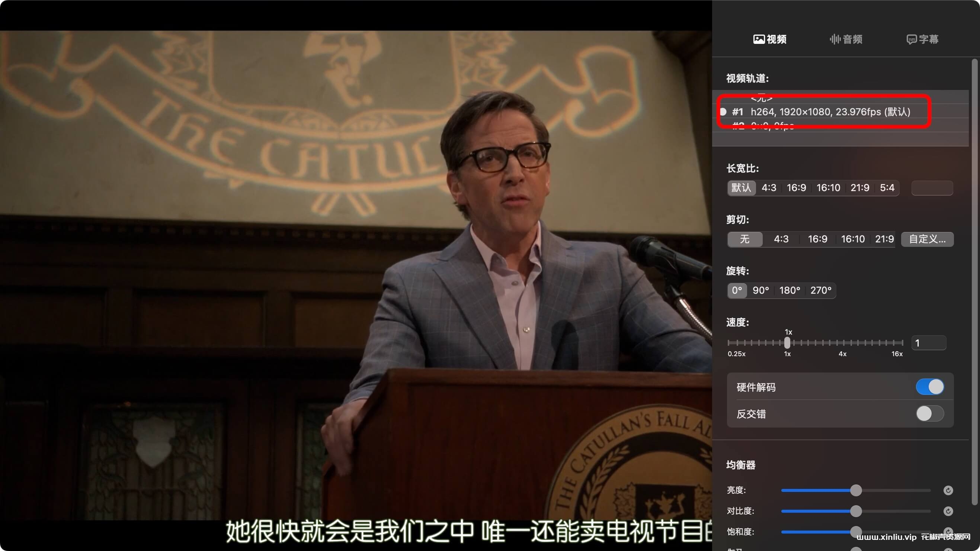Select video track #1 h264 1920×1080
The height and width of the screenshot is (551, 980).
click(840, 112)
